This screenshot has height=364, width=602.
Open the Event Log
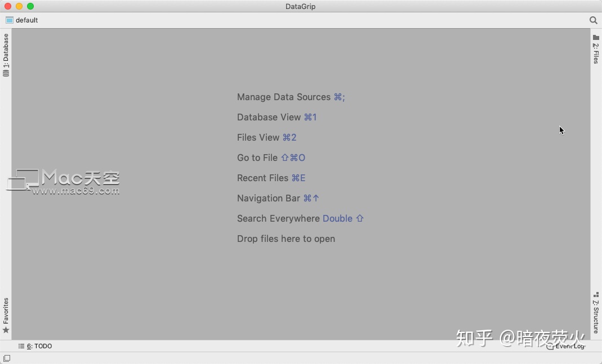566,346
